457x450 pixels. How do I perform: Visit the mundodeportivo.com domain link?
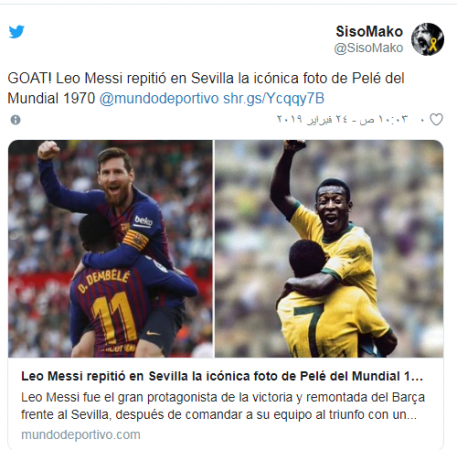tap(81, 435)
